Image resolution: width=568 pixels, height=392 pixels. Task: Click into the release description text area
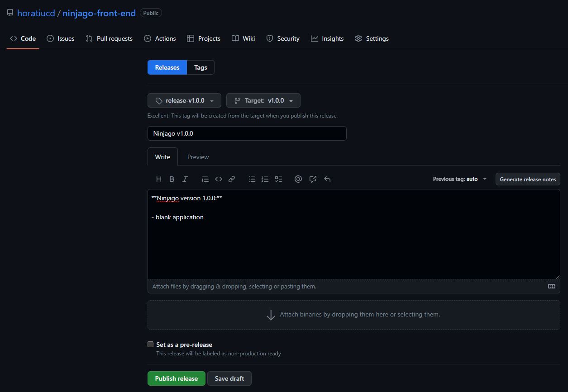(354, 234)
